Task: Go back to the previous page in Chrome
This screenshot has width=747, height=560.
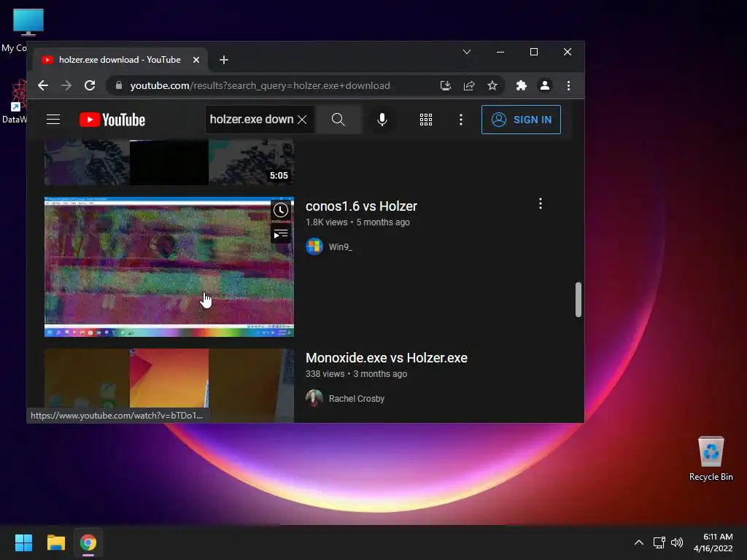Action: tap(43, 86)
